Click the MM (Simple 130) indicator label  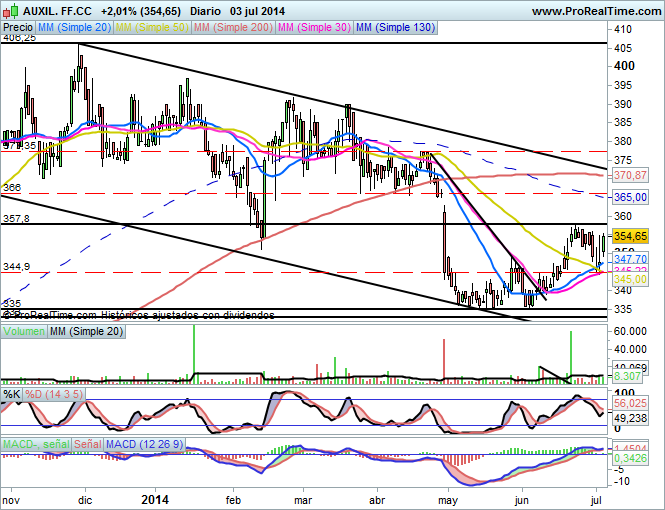(x=396, y=28)
